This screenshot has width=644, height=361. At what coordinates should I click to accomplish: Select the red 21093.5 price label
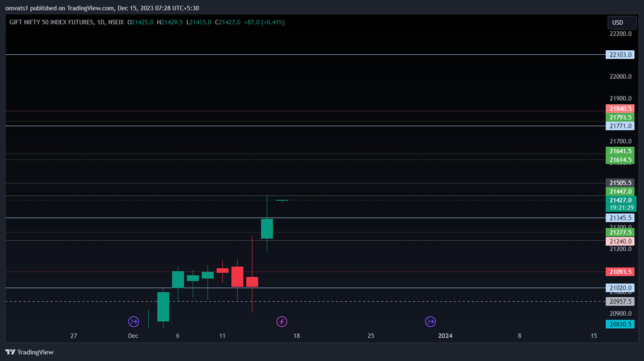pos(620,272)
